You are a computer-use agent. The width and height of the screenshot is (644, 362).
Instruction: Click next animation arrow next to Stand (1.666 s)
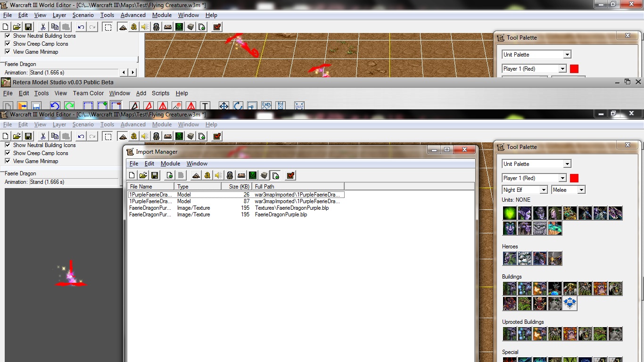tap(132, 73)
